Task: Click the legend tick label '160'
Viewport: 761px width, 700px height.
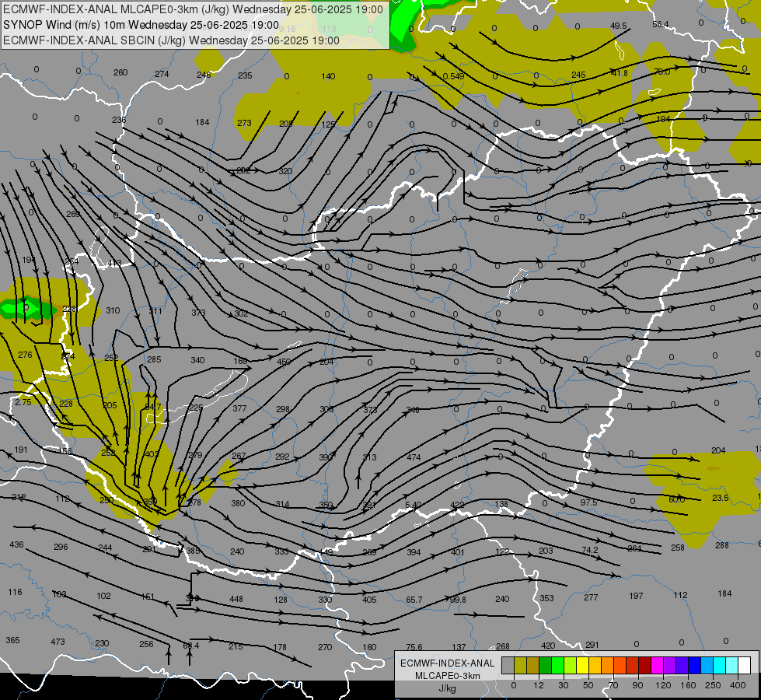Action: pos(688,685)
